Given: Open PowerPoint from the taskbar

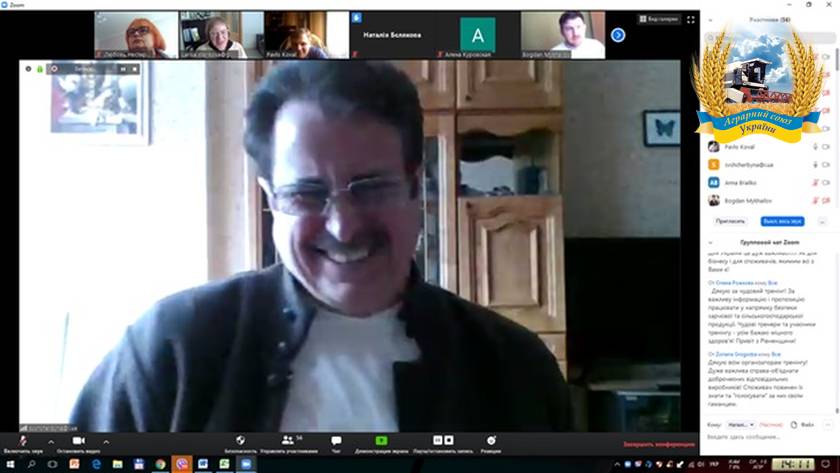Looking at the screenshot, I should (74, 464).
